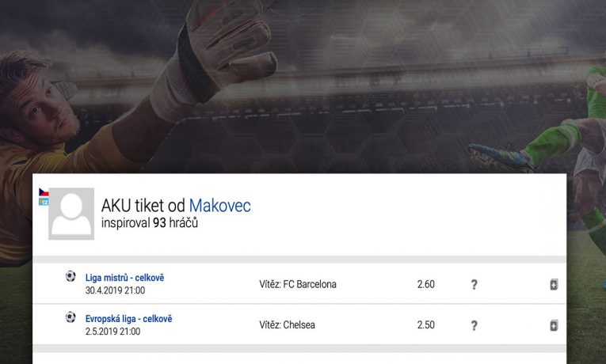Click the inspiroval 93 hráčů text
This screenshot has width=606, height=364.
point(150,224)
